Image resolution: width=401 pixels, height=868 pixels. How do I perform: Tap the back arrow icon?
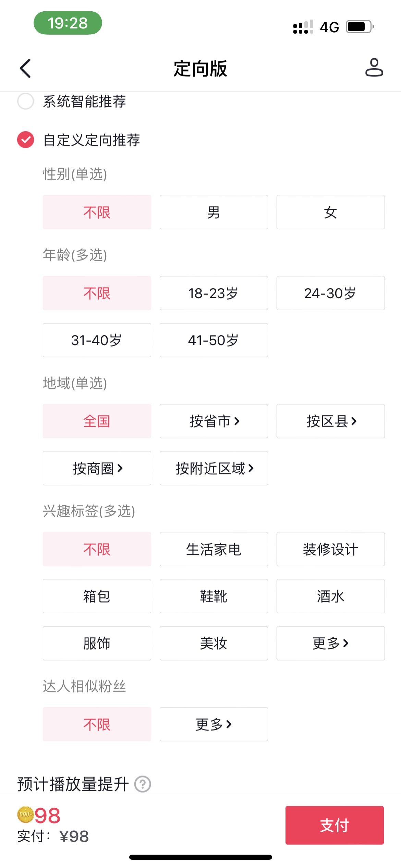click(25, 68)
